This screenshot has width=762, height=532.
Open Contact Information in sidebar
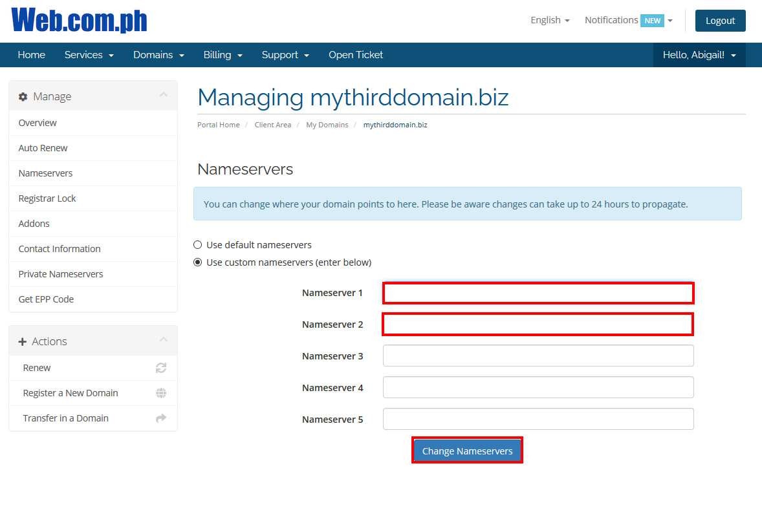[93, 250]
